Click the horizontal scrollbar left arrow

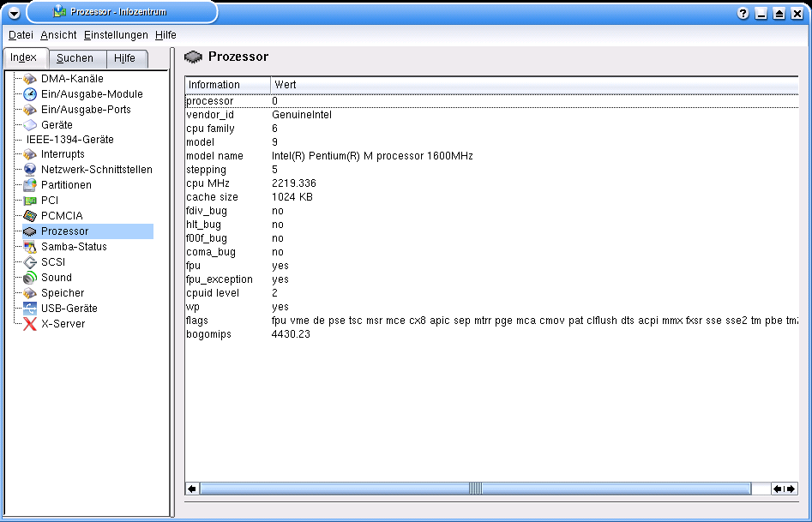click(192, 489)
